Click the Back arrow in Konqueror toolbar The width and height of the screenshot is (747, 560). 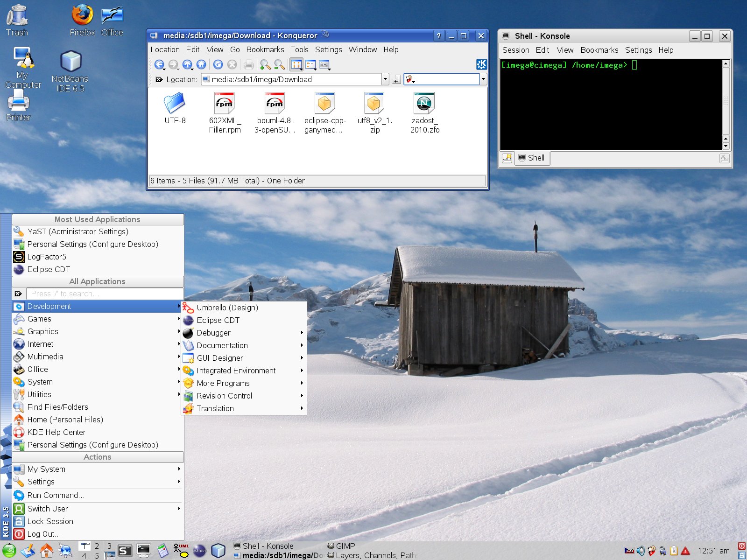click(x=159, y=65)
